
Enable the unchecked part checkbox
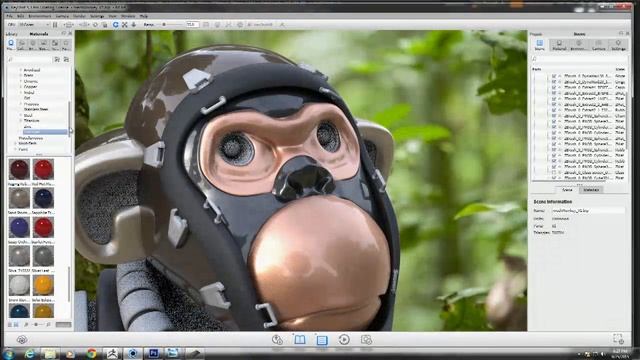point(554,173)
